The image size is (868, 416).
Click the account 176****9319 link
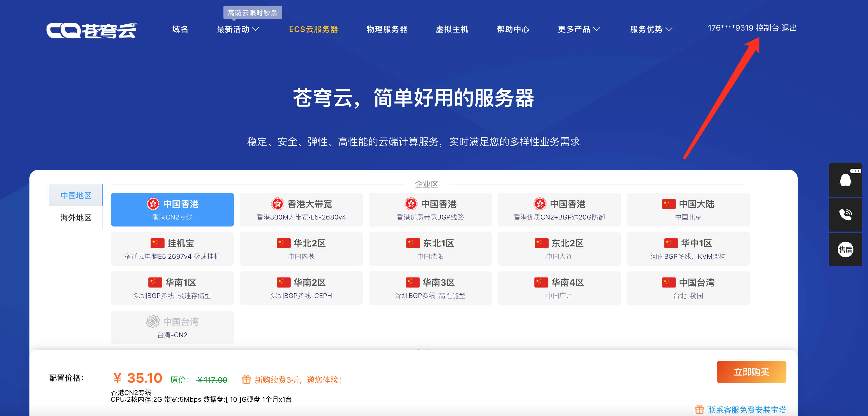pos(730,28)
